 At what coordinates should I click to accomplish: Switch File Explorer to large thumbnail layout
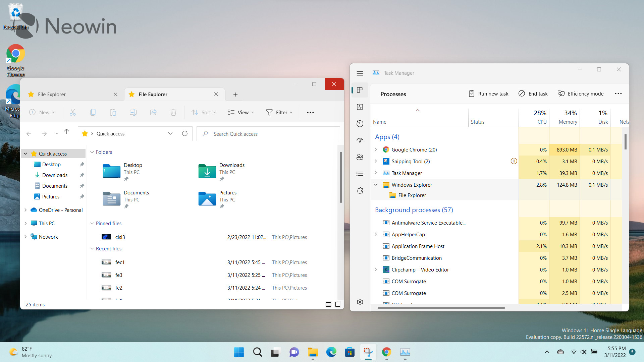click(338, 304)
